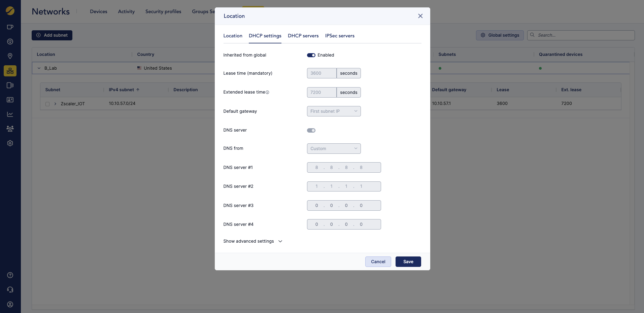Open the users group icon in sidebar
644x313 pixels.
pyautogui.click(x=10, y=129)
